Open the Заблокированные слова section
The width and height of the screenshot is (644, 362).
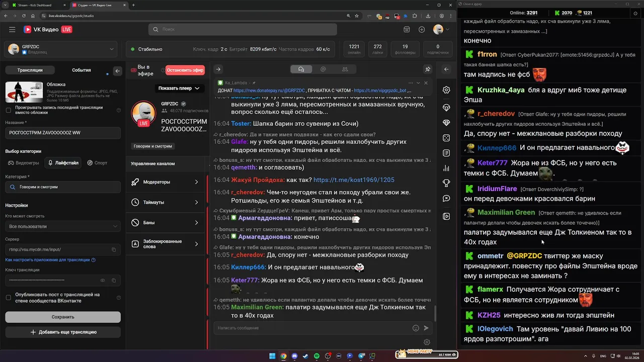166,244
